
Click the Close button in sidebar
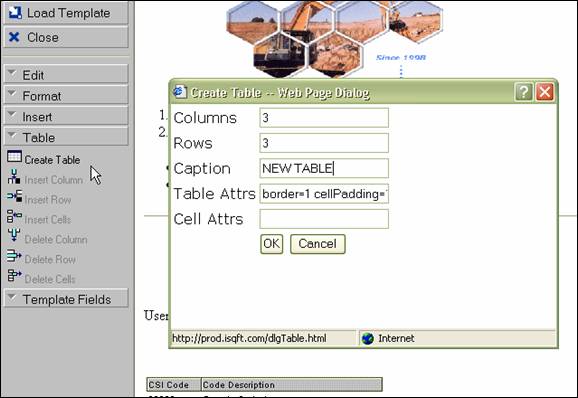pyautogui.click(x=66, y=37)
